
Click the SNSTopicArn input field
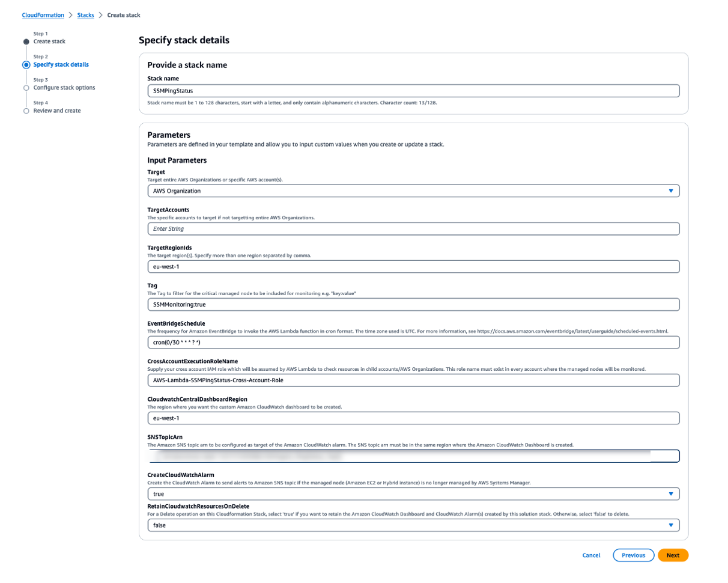[x=413, y=456]
